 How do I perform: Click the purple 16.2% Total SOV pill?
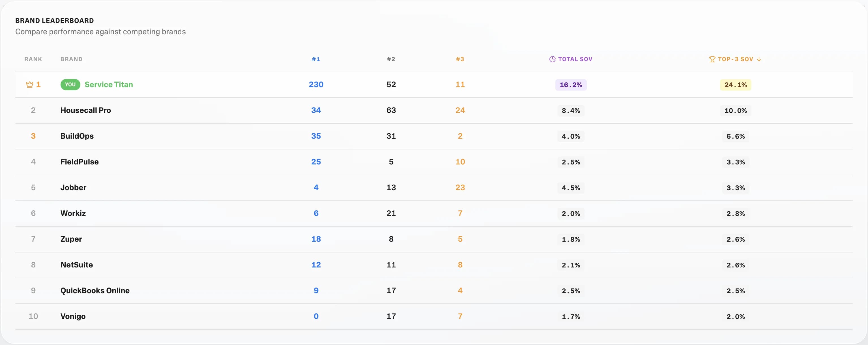571,85
